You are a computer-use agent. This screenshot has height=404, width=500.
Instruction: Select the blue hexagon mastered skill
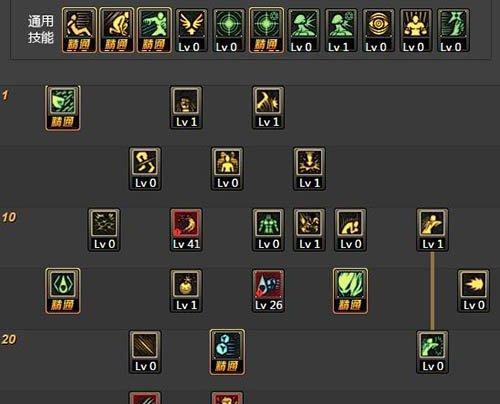pyautogui.click(x=227, y=352)
